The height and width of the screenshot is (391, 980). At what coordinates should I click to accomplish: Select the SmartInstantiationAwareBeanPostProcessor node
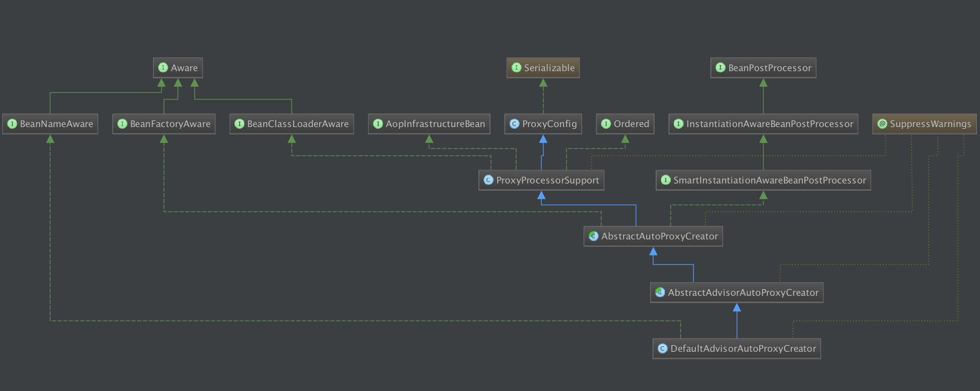(x=763, y=180)
